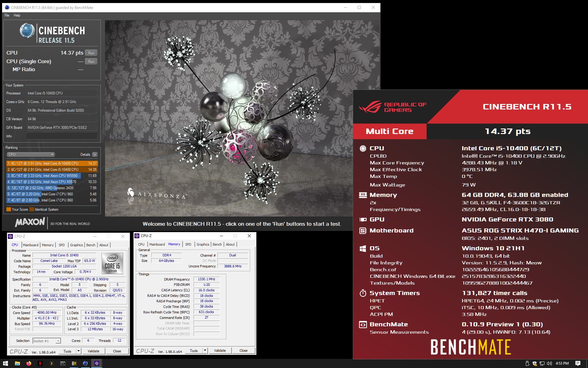Click the CPU chip icon in the BenchMate panel
The height and width of the screenshot is (368, 588).
tap(363, 148)
